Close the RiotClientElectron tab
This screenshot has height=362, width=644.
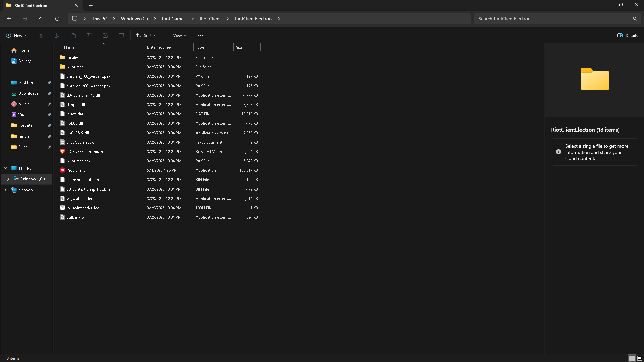[76, 5]
